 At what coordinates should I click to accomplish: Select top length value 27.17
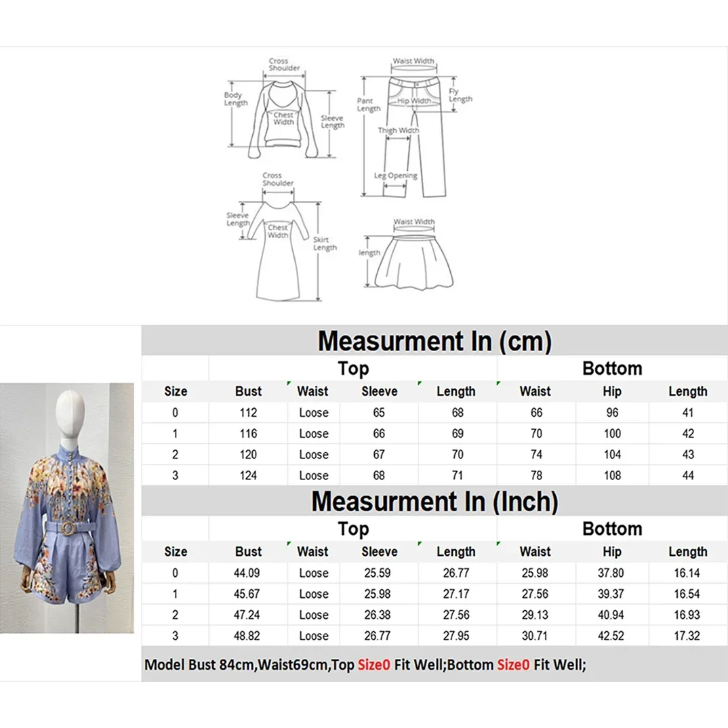[x=456, y=593]
